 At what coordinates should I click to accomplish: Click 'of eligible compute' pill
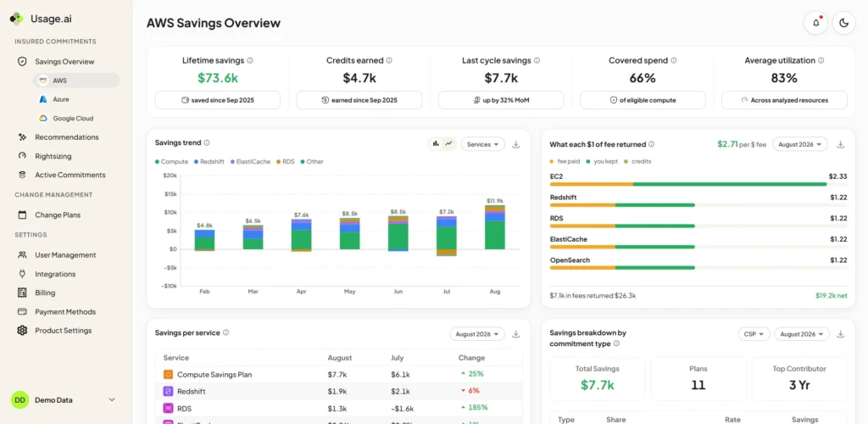(x=643, y=100)
